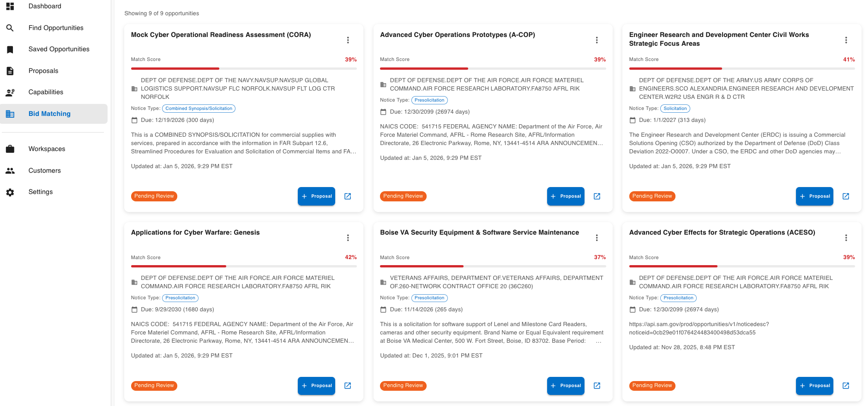The width and height of the screenshot is (868, 406).
Task: Open external link for Mock Cyber CORA card
Action: click(x=348, y=196)
